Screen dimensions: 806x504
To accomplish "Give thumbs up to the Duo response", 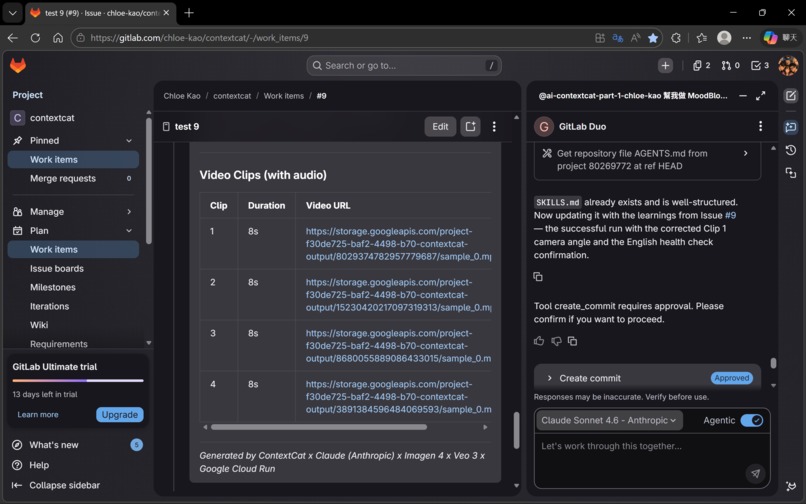I will [539, 341].
